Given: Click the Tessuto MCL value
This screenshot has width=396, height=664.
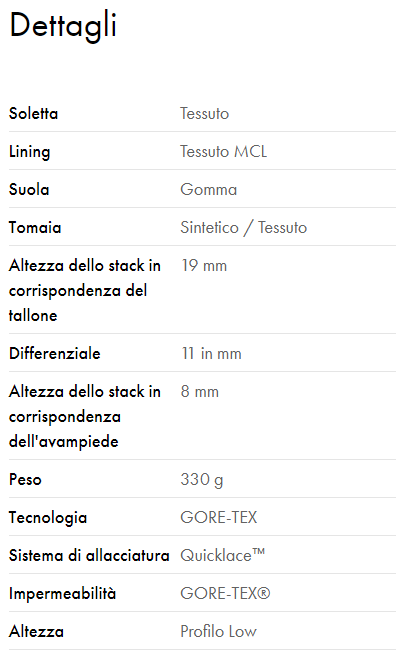Looking at the screenshot, I should 224,152.
